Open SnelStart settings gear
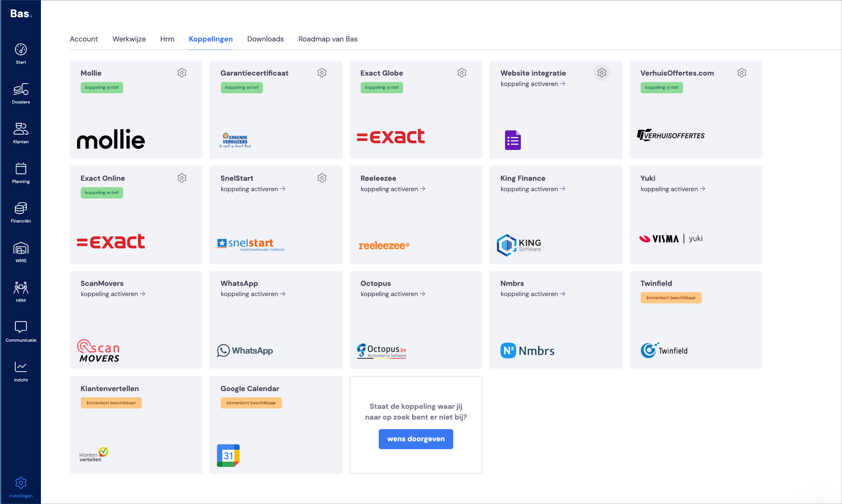Viewport: 842px width, 504px height. [x=322, y=178]
